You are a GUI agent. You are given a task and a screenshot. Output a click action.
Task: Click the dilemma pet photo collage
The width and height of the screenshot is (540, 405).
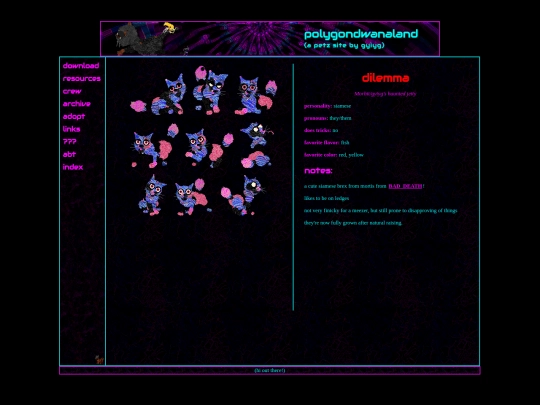203,141
